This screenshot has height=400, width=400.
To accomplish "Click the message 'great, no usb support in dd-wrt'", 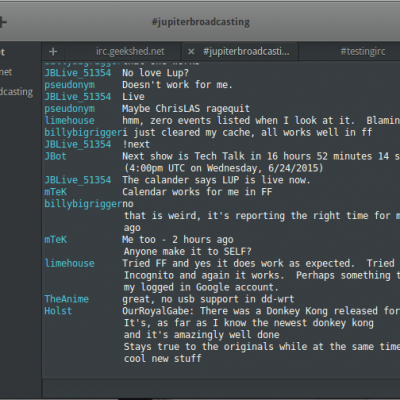I will [208, 299].
